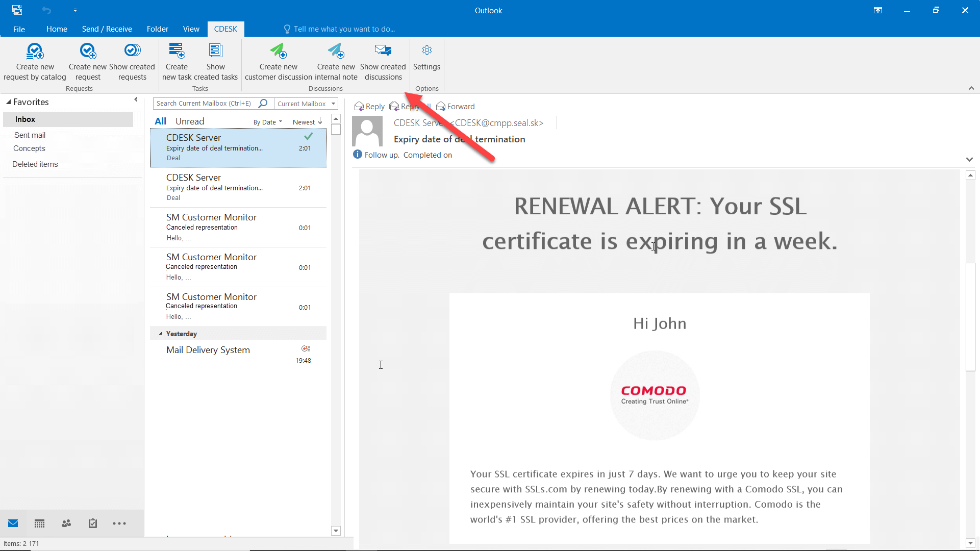Image resolution: width=980 pixels, height=551 pixels.
Task: Click sender avatar picture in reading pane
Action: 367,131
